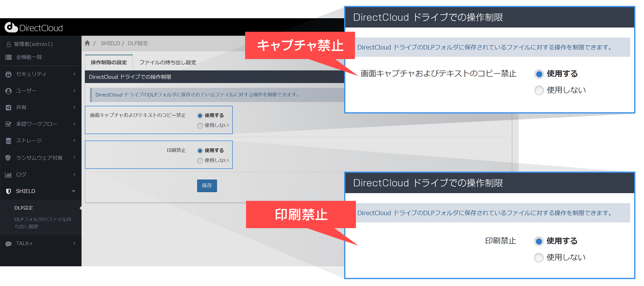644x286 pixels.
Task: Expand the セキュリティ menu chevron
Action: tap(74, 74)
